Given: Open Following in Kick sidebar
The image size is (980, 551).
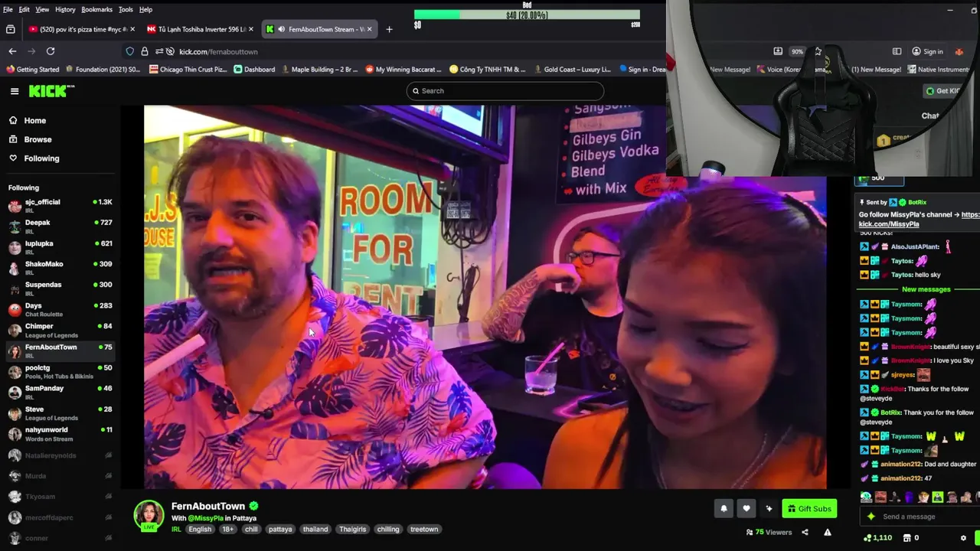Looking at the screenshot, I should click(x=41, y=158).
